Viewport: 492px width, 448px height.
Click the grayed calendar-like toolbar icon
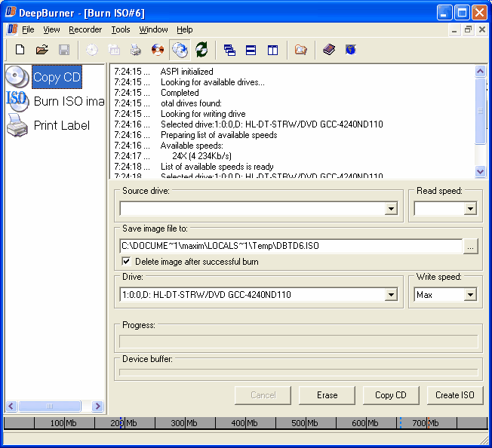click(114, 50)
